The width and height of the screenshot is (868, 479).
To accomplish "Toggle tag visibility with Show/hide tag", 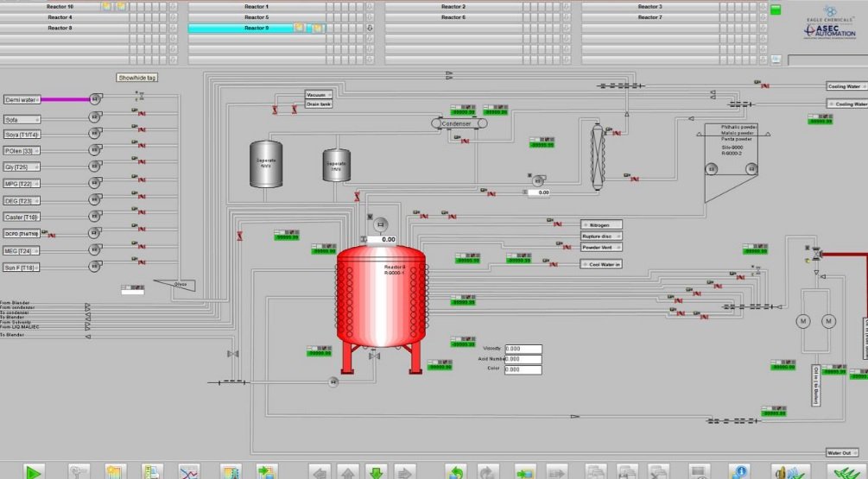I will click(x=137, y=78).
